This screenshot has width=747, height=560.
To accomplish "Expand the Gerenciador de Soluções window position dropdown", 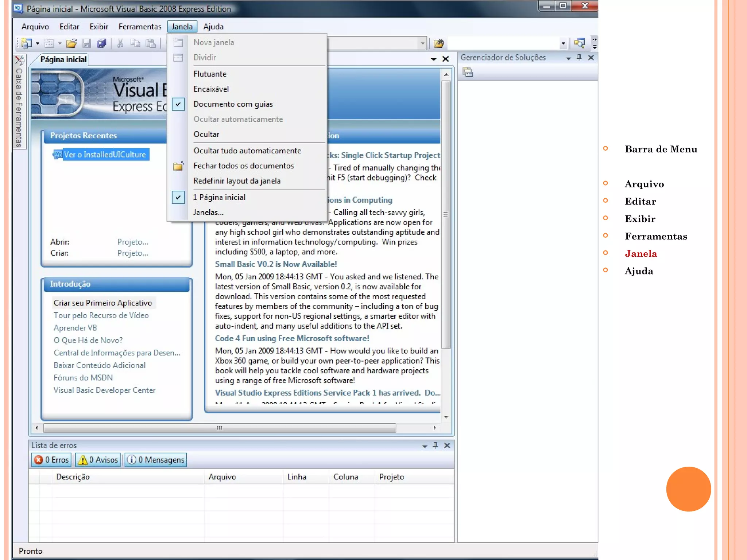I will 568,58.
